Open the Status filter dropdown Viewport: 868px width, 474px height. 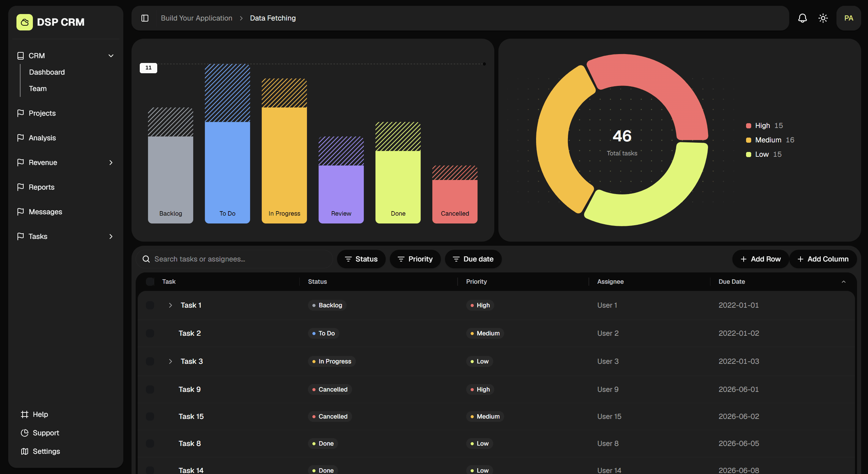click(x=361, y=259)
